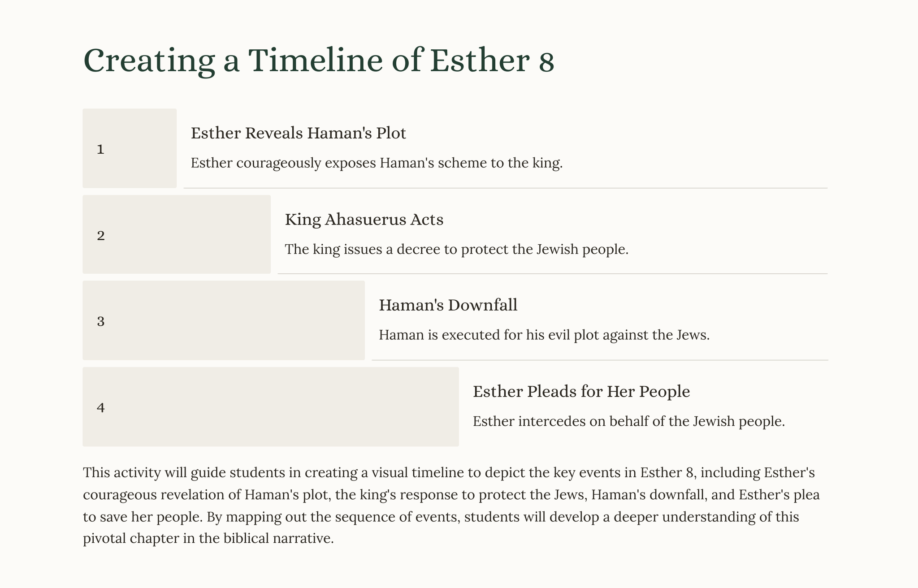Click the numeral 4 step label

coord(101,408)
